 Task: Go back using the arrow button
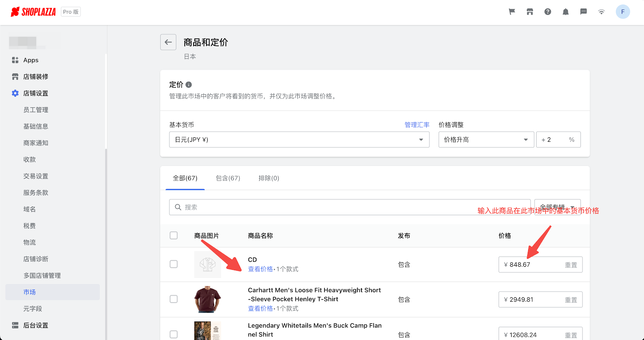[x=168, y=42]
